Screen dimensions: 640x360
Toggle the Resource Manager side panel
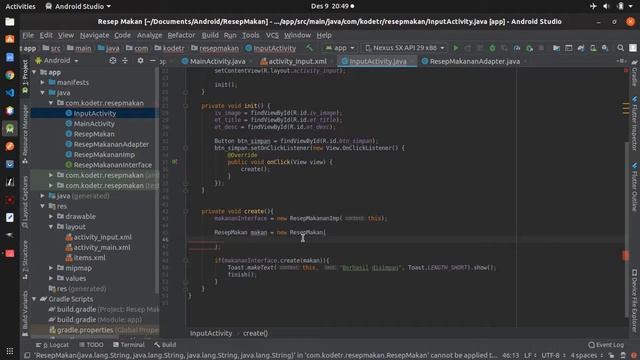(x=25, y=133)
